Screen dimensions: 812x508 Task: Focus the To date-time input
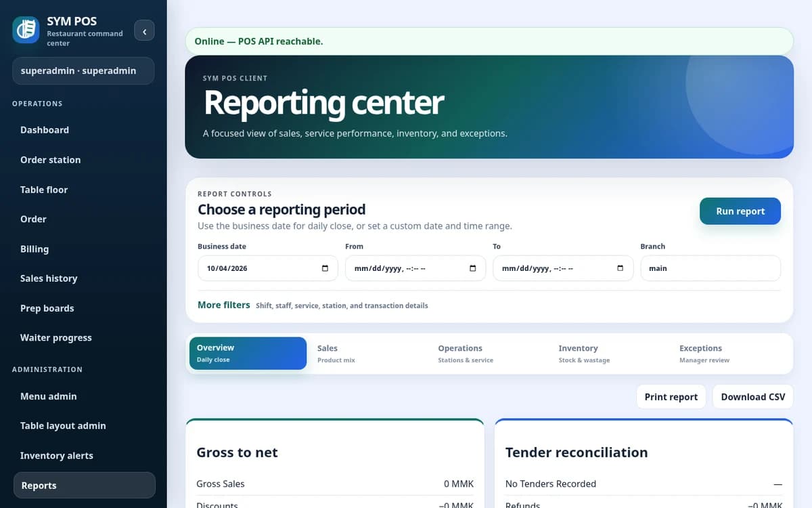pos(563,268)
